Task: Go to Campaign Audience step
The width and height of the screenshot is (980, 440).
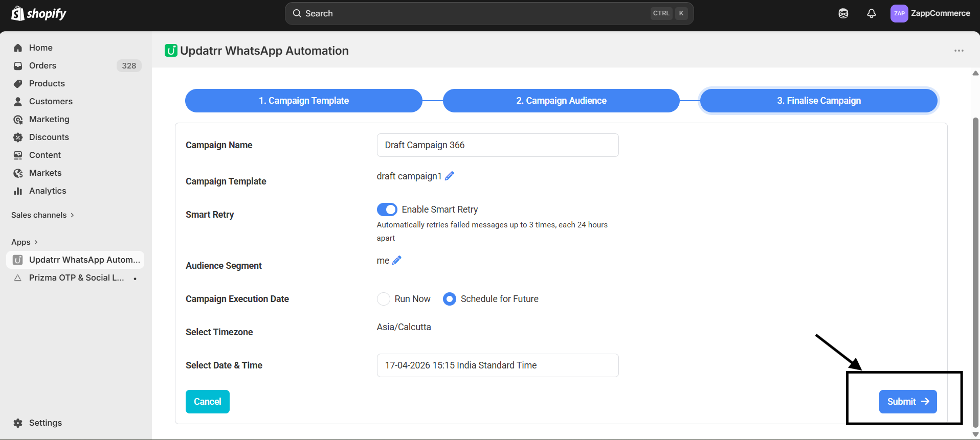Action: pos(561,101)
